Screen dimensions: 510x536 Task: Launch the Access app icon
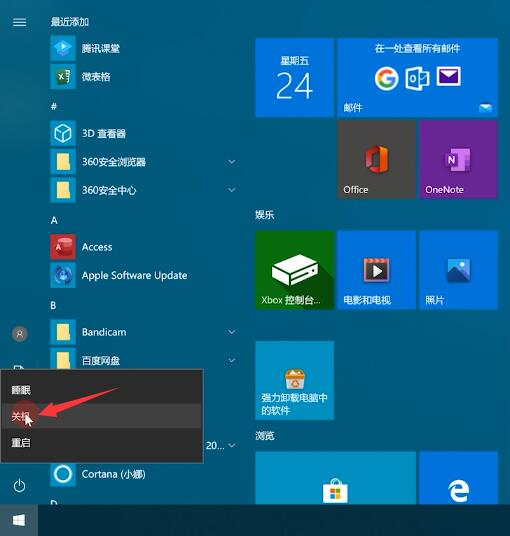63,247
